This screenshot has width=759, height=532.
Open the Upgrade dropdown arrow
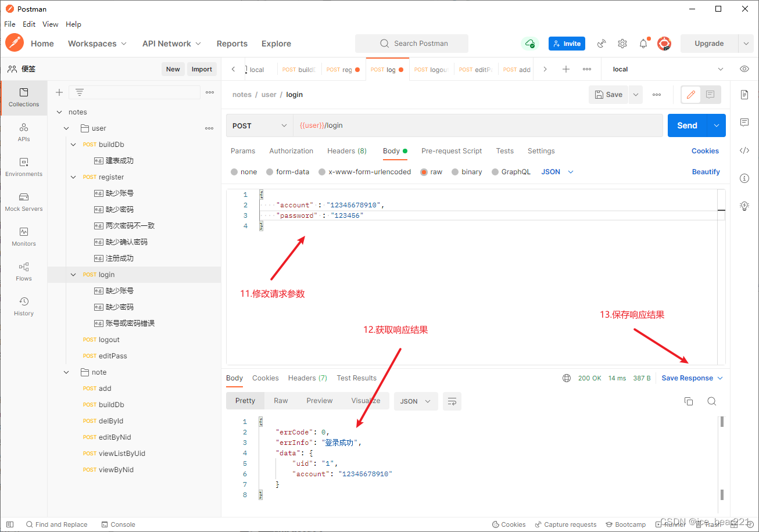tap(746, 44)
